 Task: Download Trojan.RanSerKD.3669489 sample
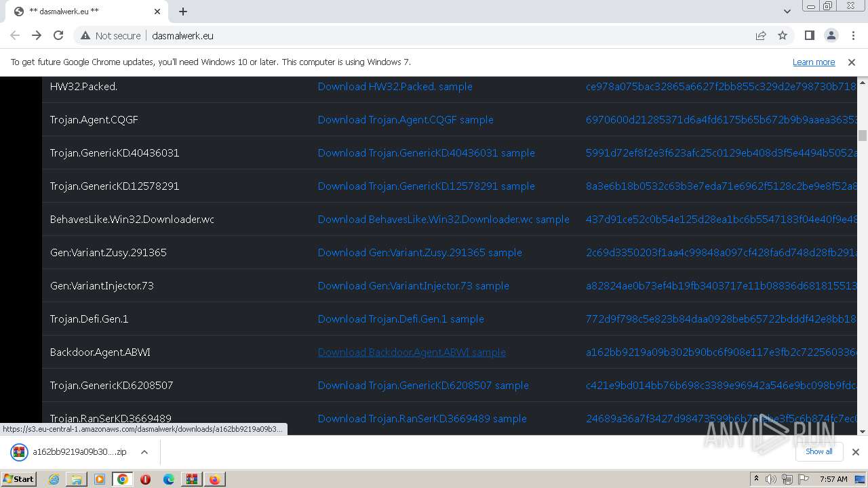tap(422, 418)
